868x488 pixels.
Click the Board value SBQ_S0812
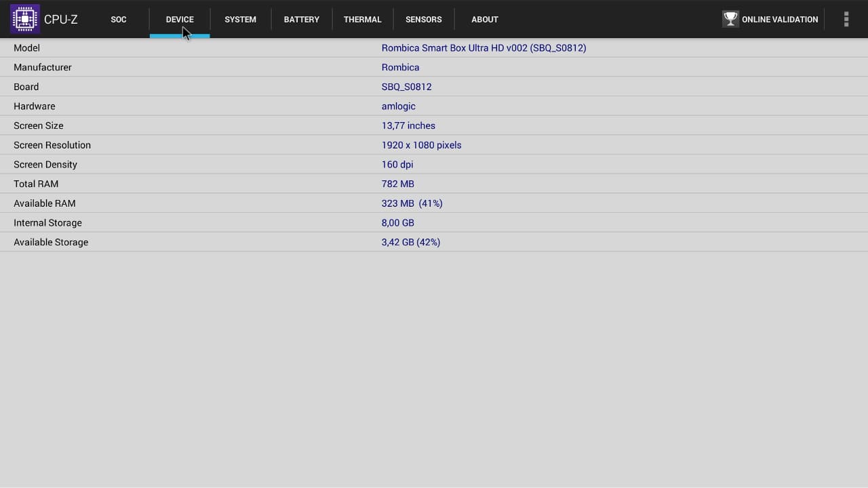tap(407, 87)
